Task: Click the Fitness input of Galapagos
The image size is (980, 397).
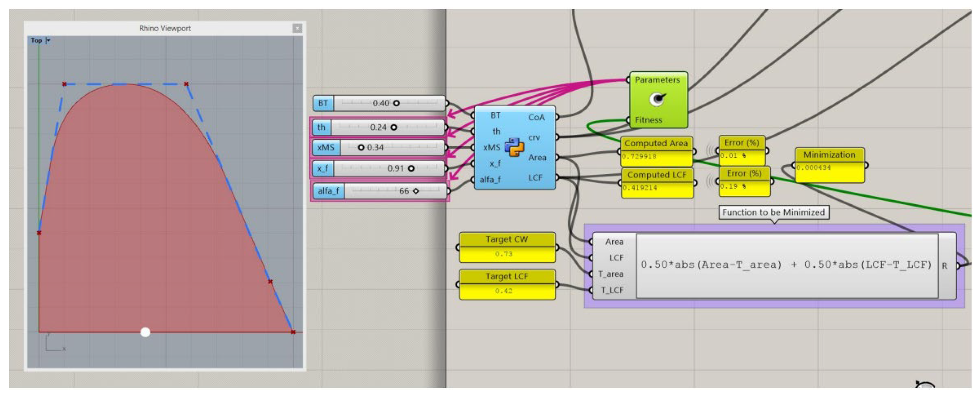Action: coord(648,120)
